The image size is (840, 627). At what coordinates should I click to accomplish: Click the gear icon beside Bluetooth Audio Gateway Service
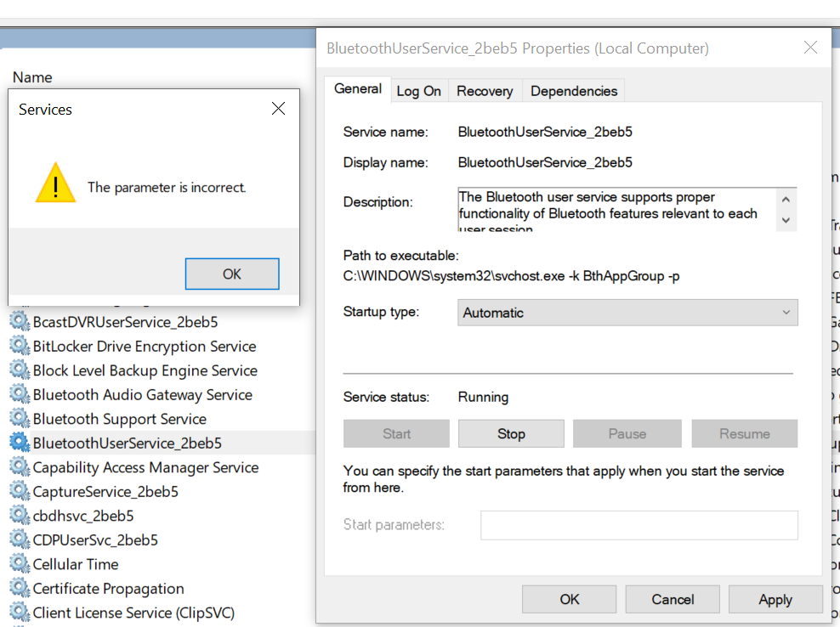pyautogui.click(x=20, y=394)
